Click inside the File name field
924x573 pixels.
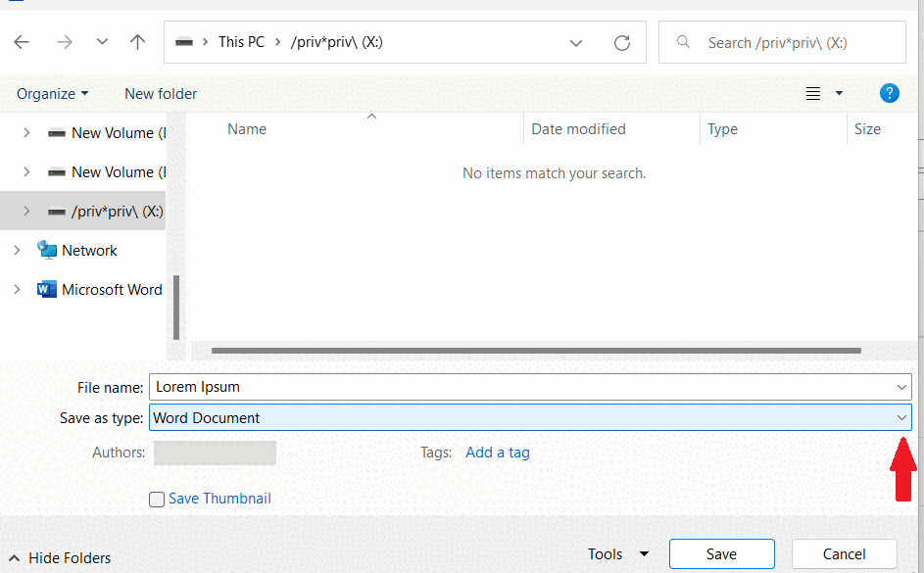tap(392, 386)
